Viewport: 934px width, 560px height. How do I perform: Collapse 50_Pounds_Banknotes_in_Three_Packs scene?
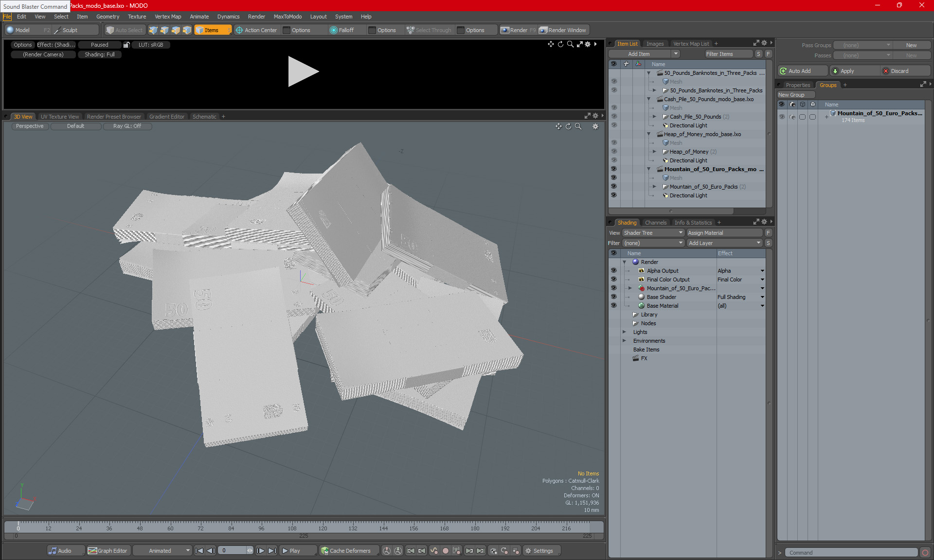649,73
